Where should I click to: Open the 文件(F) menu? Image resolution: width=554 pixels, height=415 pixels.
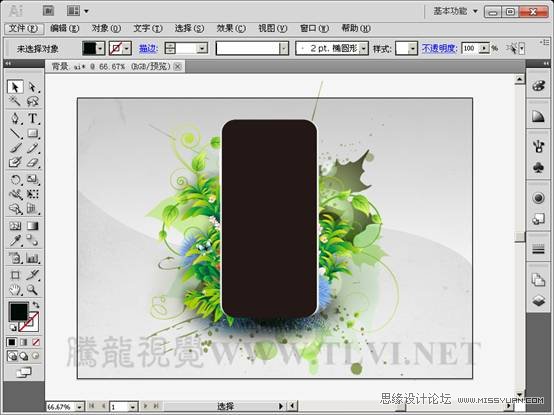pyautogui.click(x=24, y=28)
